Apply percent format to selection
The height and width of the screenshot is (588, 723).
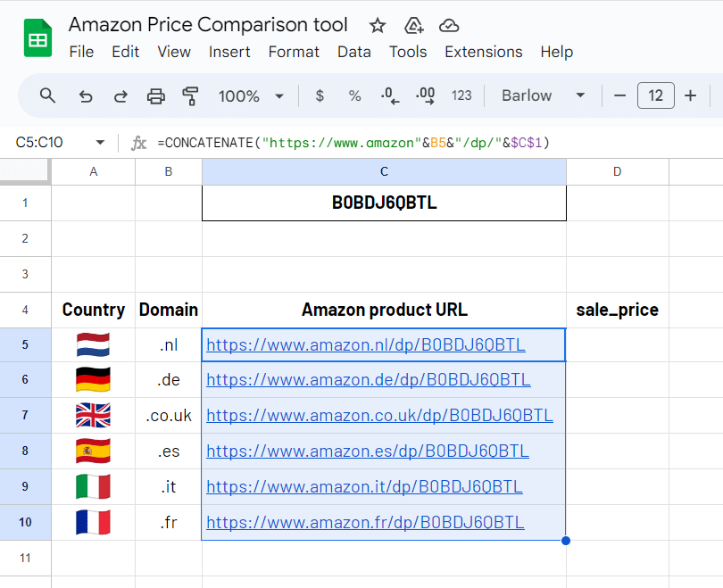pos(354,95)
